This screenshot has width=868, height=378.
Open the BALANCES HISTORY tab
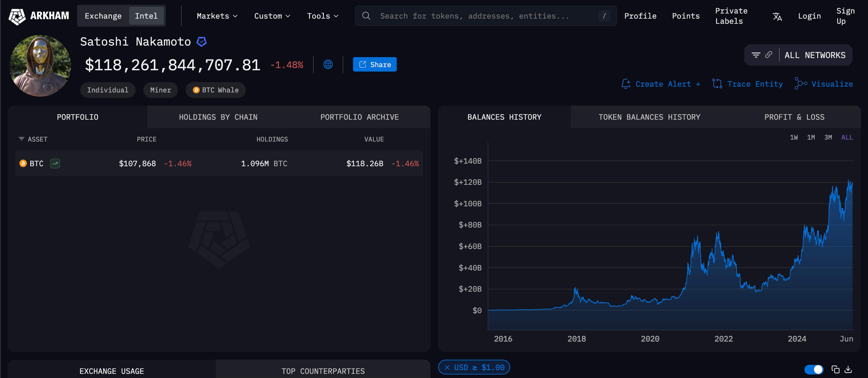coord(504,117)
